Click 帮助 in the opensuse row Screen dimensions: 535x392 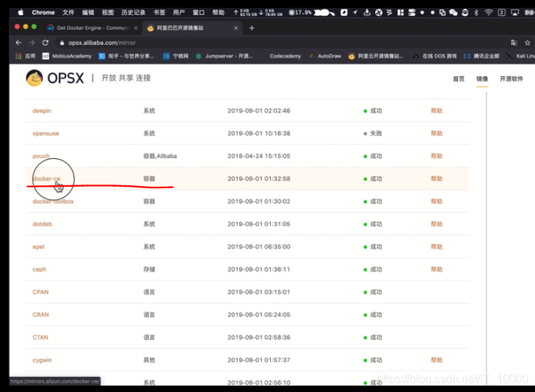coord(437,133)
